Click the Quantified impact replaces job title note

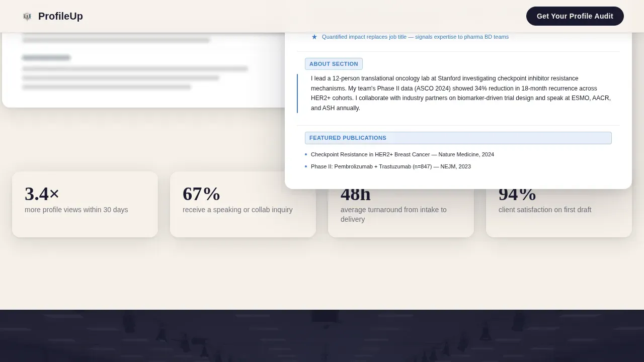click(415, 37)
